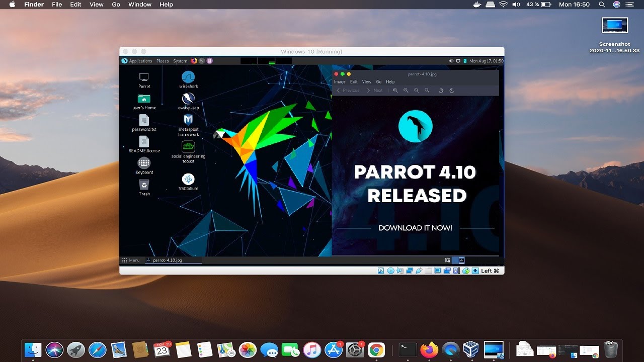Click parrot-4.10.jpg title of image viewer
The width and height of the screenshot is (644, 362).
[x=422, y=74]
